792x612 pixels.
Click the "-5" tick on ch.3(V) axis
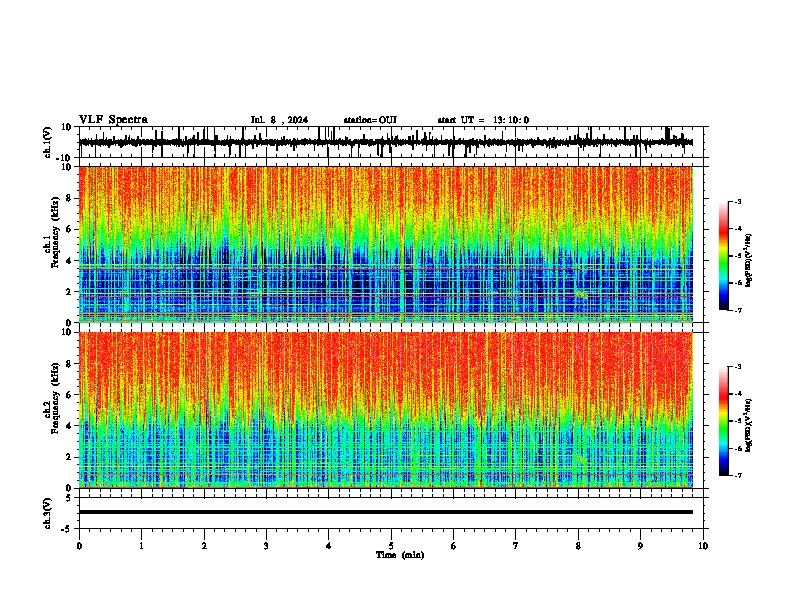(x=67, y=529)
